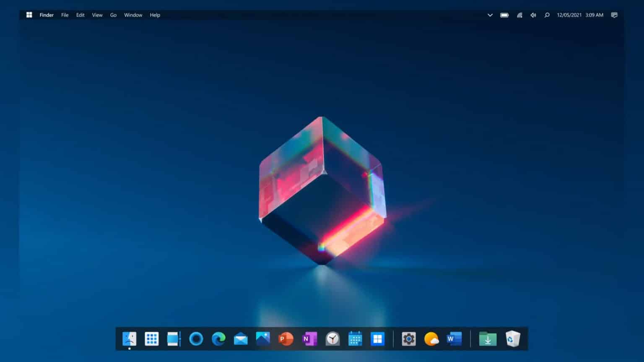Open the Go menu
644x362 pixels.
(x=113, y=15)
